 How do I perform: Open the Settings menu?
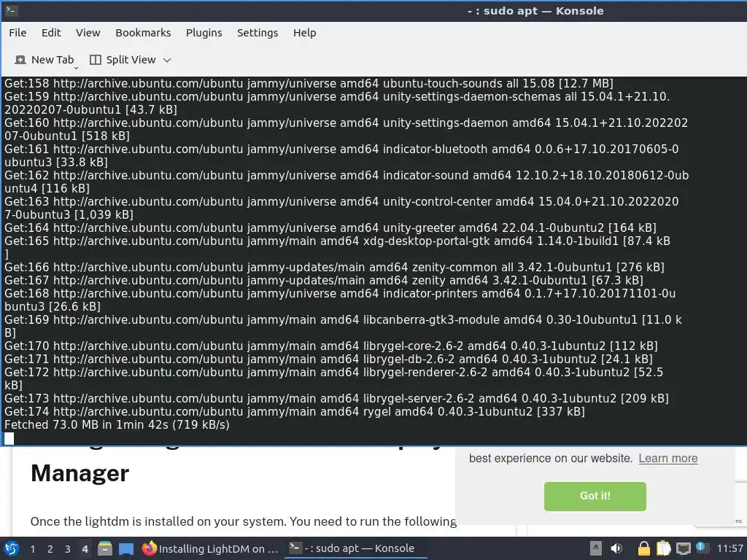[258, 33]
